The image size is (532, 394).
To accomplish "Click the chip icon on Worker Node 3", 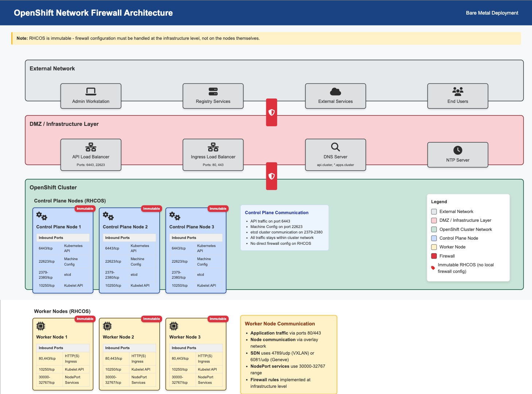I will pos(174,326).
